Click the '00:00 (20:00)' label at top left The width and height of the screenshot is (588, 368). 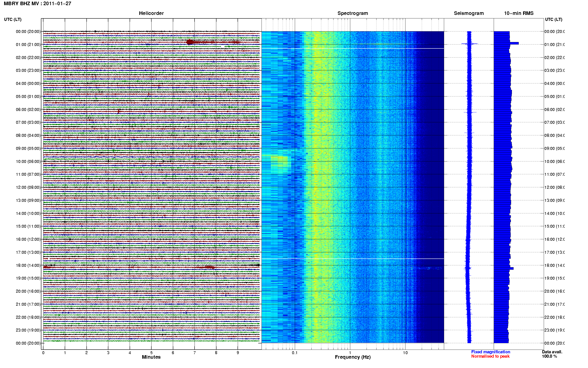(28, 31)
